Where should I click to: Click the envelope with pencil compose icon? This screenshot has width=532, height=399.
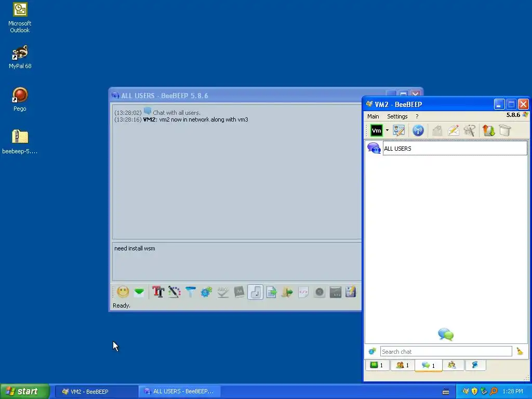(454, 130)
